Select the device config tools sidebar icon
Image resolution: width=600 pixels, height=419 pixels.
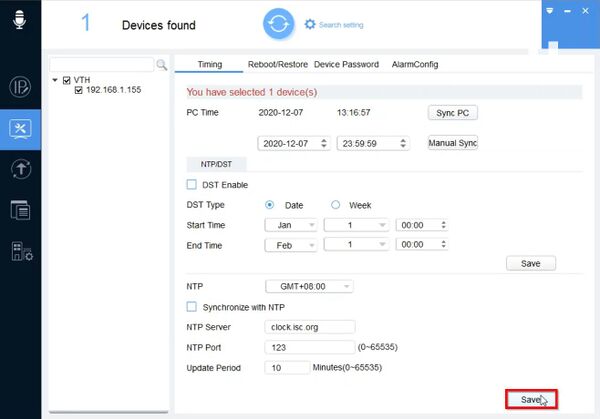point(20,129)
